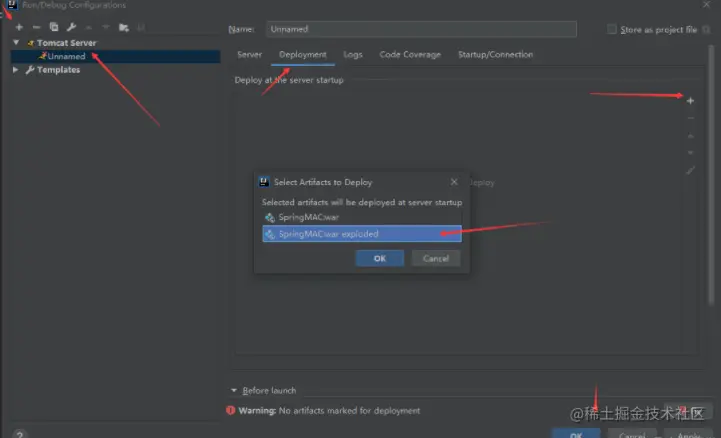Edit deployment artifact pencil icon

(690, 170)
